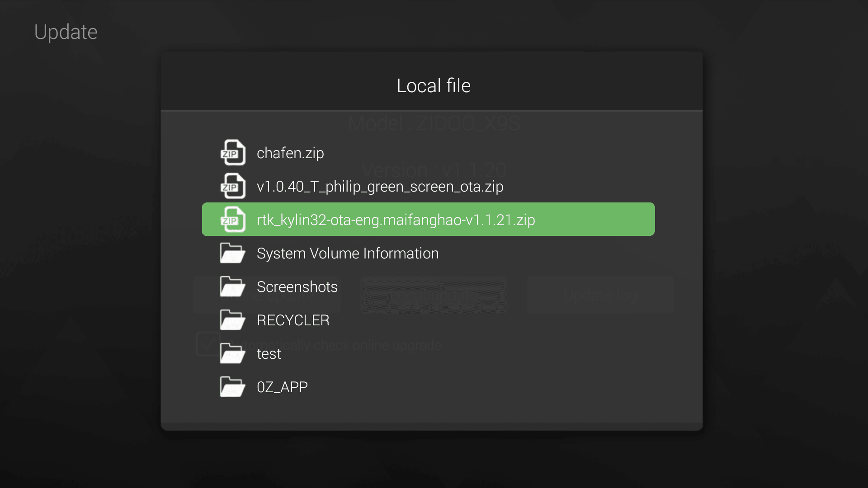This screenshot has height=488, width=868.
Task: Toggle automatically check online upgrade checkbox
Action: [x=208, y=344]
